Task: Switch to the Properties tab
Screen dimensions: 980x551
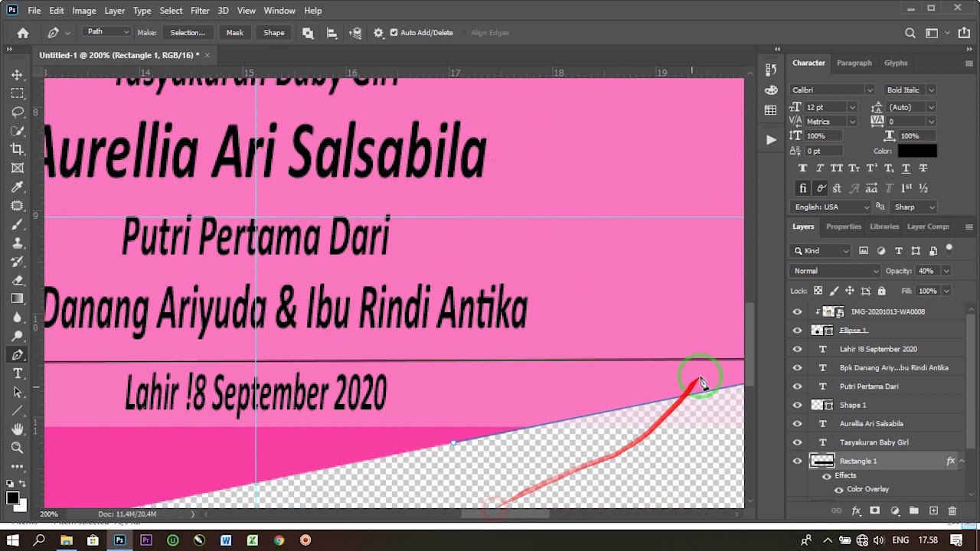Action: coord(844,227)
